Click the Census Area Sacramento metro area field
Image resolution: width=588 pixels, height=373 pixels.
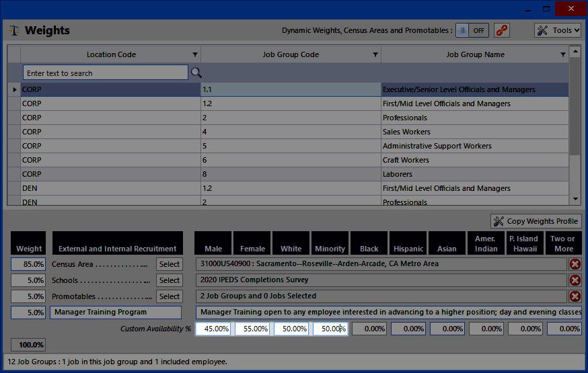[381, 264]
